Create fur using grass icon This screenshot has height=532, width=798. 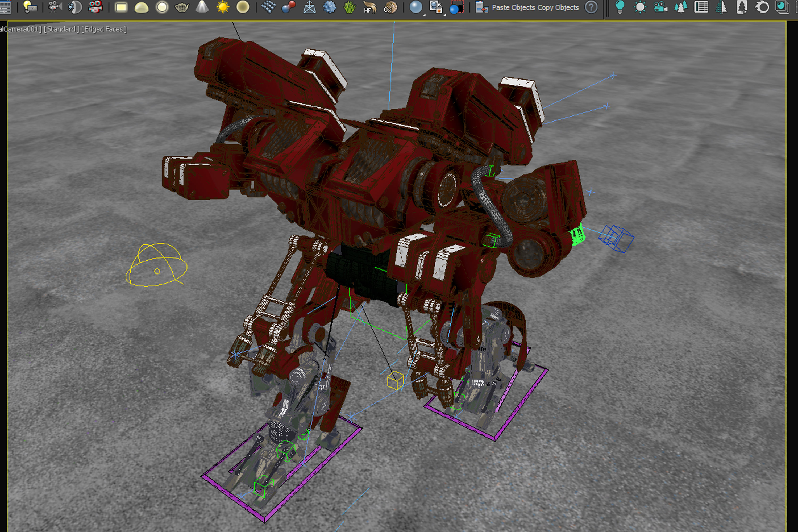click(350, 7)
